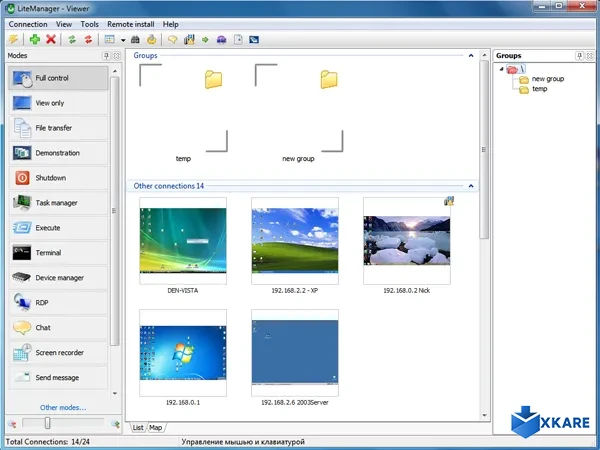This screenshot has width=600, height=450.
Task: Click the lightning bolt connect icon
Action: point(14,39)
